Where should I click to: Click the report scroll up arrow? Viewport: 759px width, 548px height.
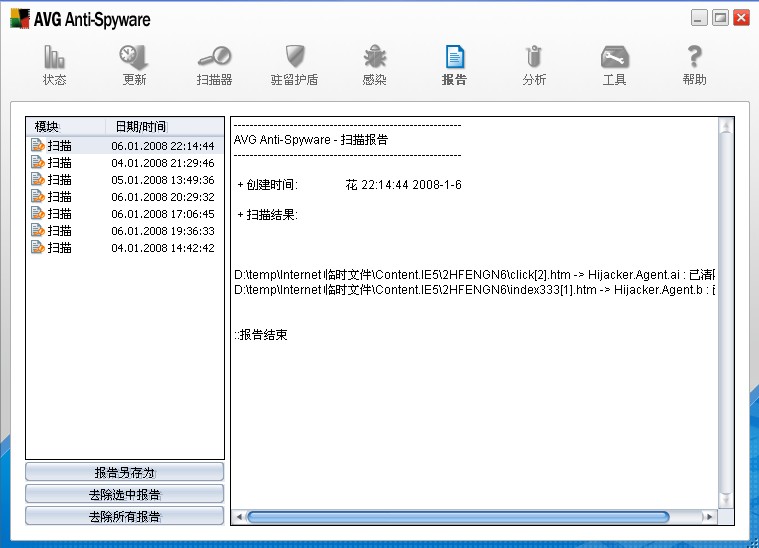(x=725, y=126)
